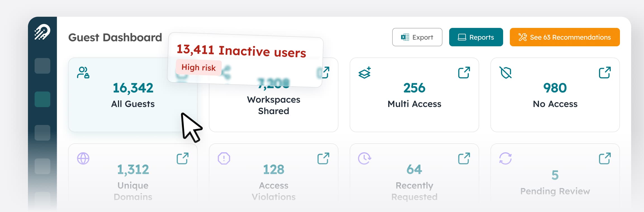The image size is (644, 212).
Task: Click the Multi Access label
Action: pos(414,104)
